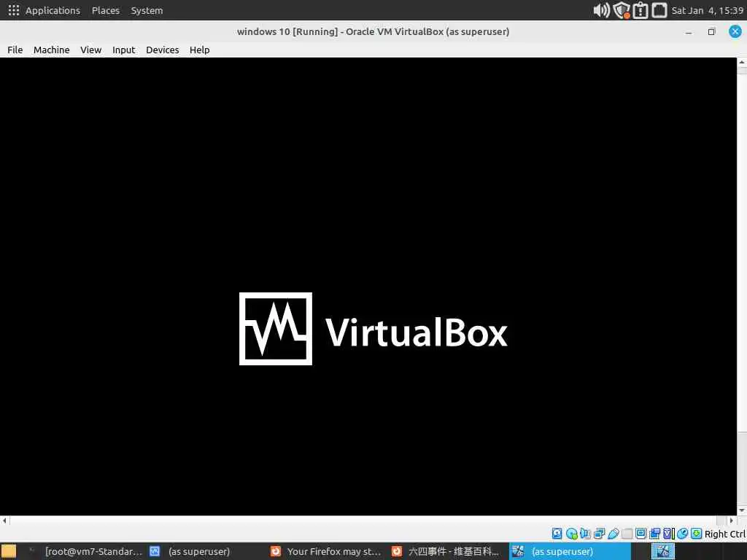Viewport: 747px width, 560px height.
Task: Click the audio status icon in VirtualBox status bar
Action: click(x=585, y=533)
